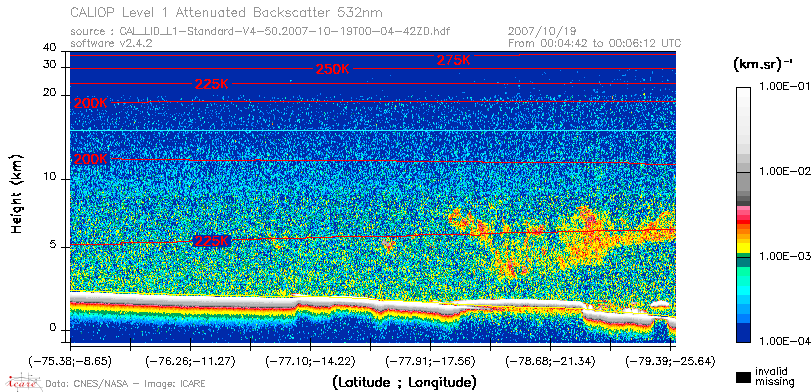Click the "(-79.39;-25.64)" coordinate label
This screenshot has height=392, width=811.
pyautogui.click(x=671, y=361)
